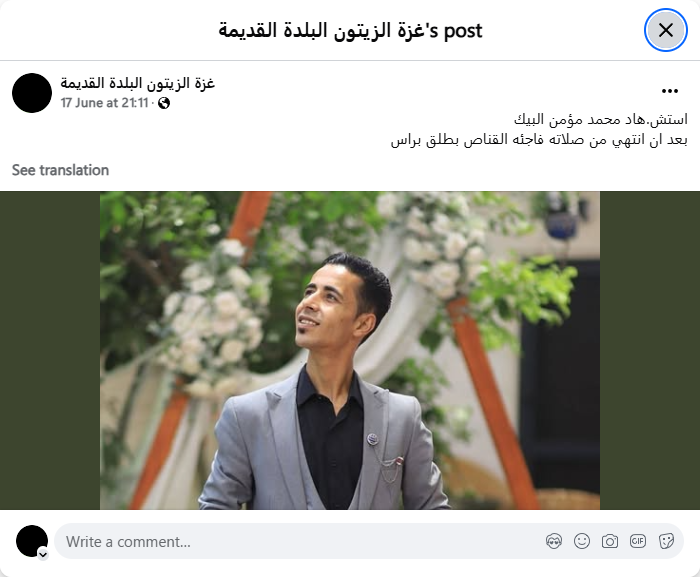Click the dialog title heading text
700x577 pixels.
[x=350, y=31]
